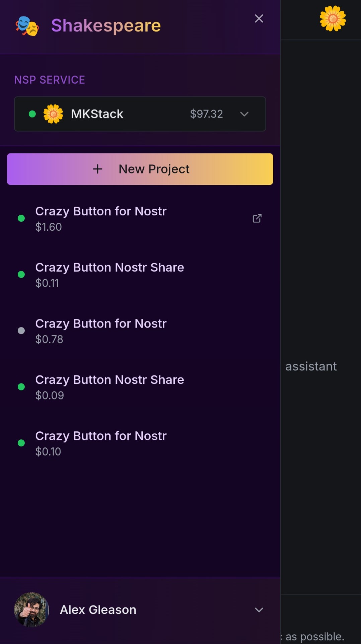
Task: Click the plus icon on New Project
Action: 97,169
